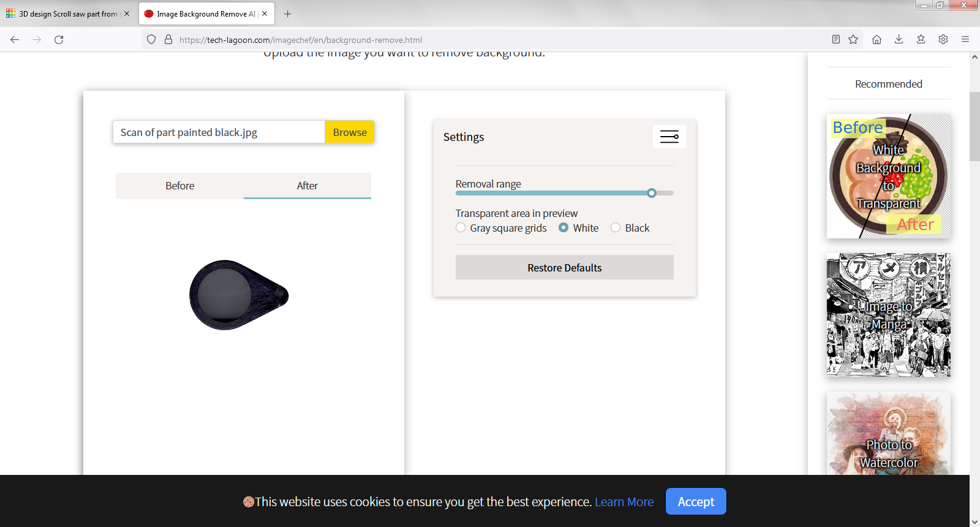Switch to the 3D design Scroll saw tab

point(67,13)
